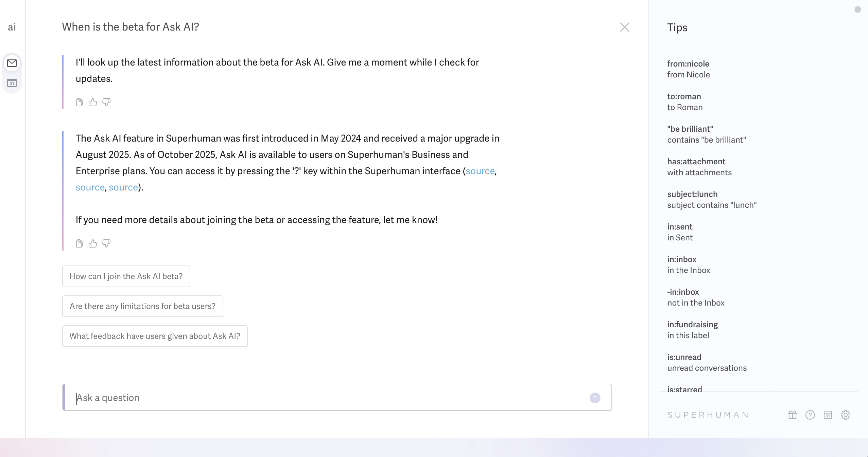Open the help question mark icon
Viewport: 868px width, 457px height.
[810, 415]
